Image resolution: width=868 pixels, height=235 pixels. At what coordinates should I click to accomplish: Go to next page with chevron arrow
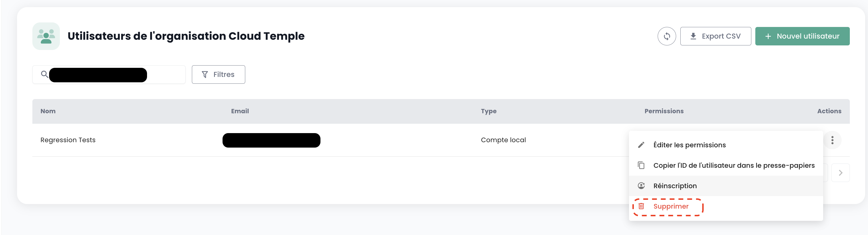[840, 173]
